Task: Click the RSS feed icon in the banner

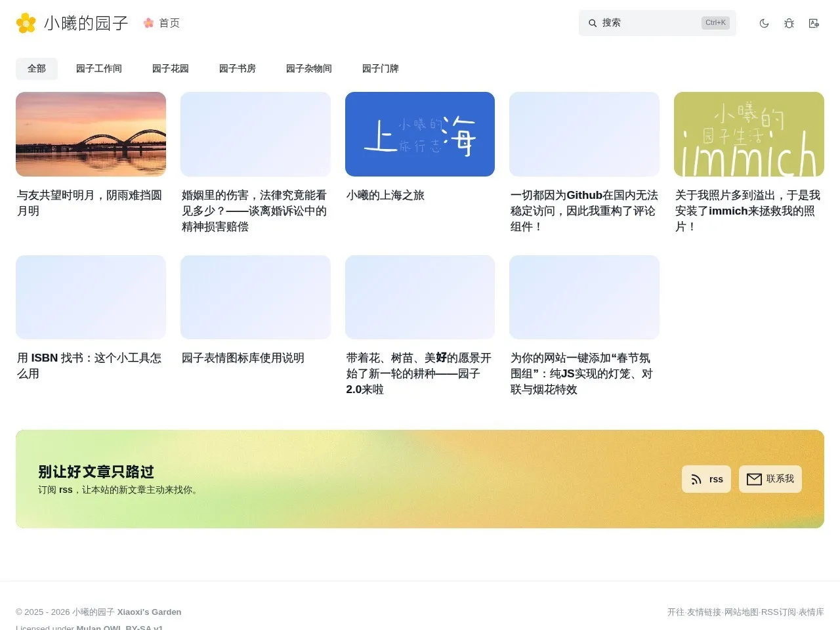Action: point(697,479)
